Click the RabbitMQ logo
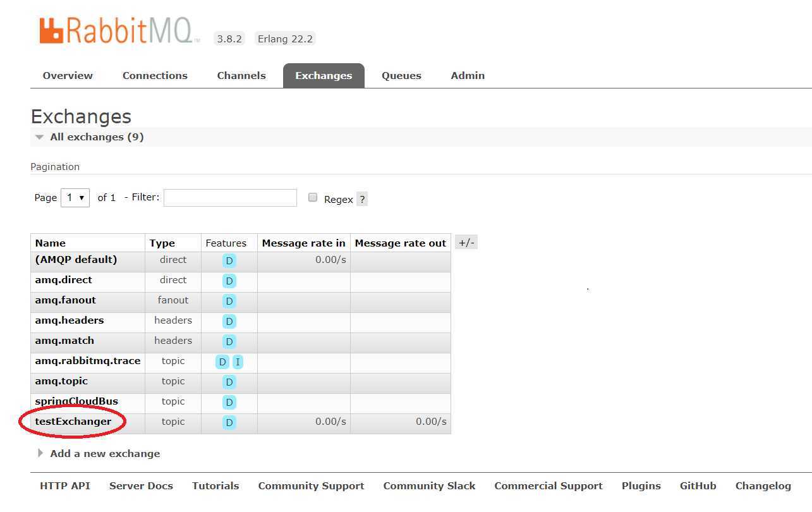Image resolution: width=812 pixels, height=512 pixels. point(119,30)
